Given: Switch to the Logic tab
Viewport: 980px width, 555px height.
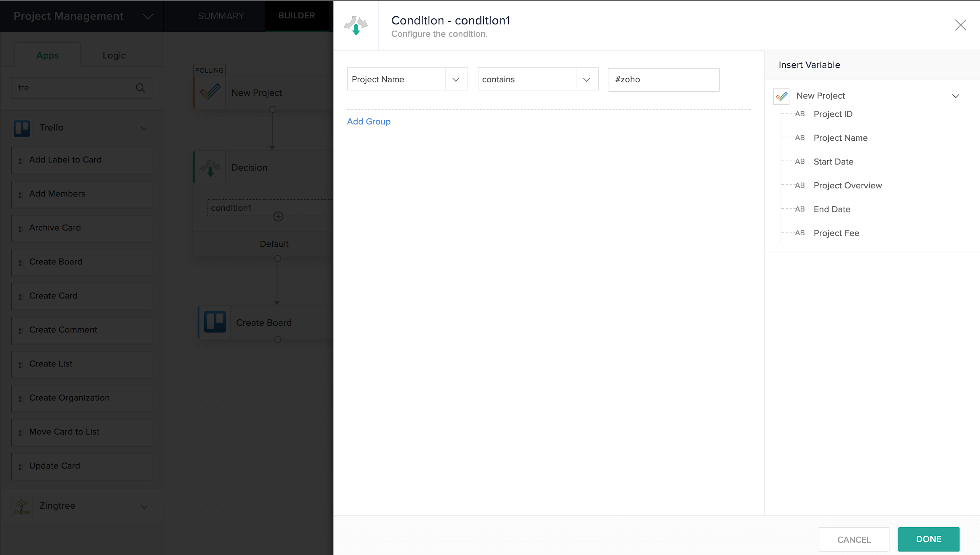Looking at the screenshot, I should click(x=114, y=55).
